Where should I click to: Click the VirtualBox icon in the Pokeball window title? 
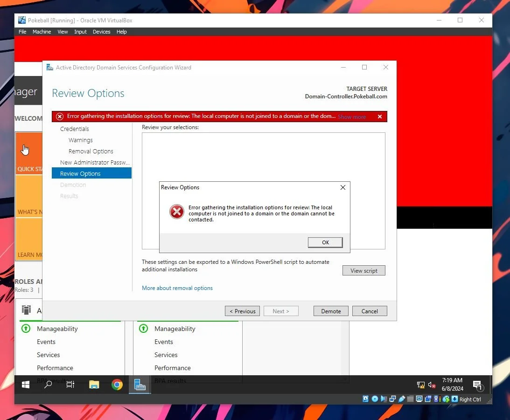[22, 20]
